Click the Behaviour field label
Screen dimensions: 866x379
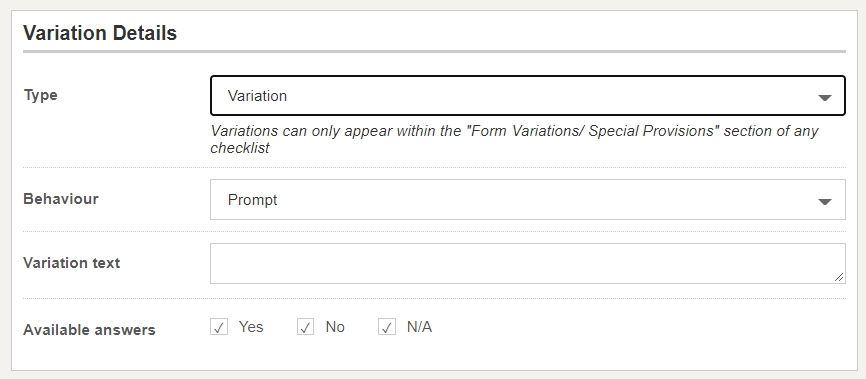click(61, 199)
